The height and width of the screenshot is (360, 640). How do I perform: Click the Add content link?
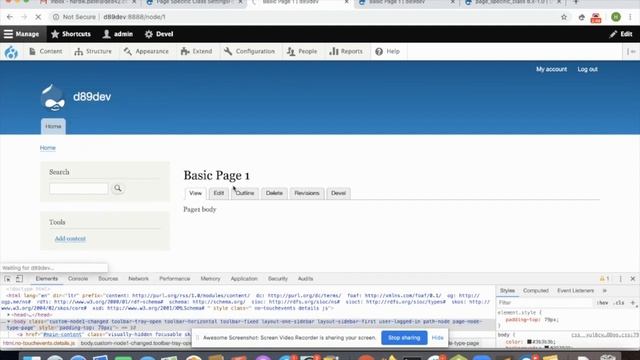[x=70, y=238]
